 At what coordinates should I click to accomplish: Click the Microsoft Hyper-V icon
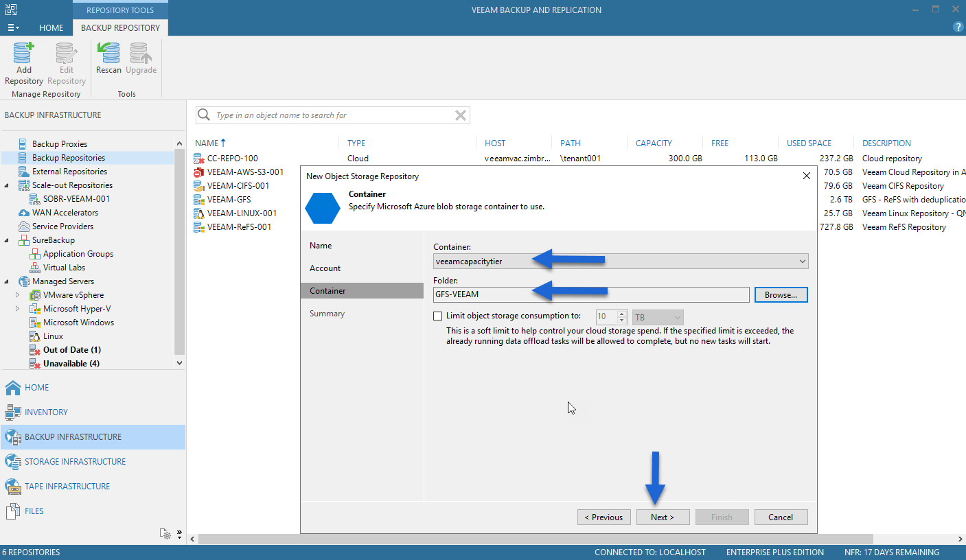pyautogui.click(x=36, y=309)
